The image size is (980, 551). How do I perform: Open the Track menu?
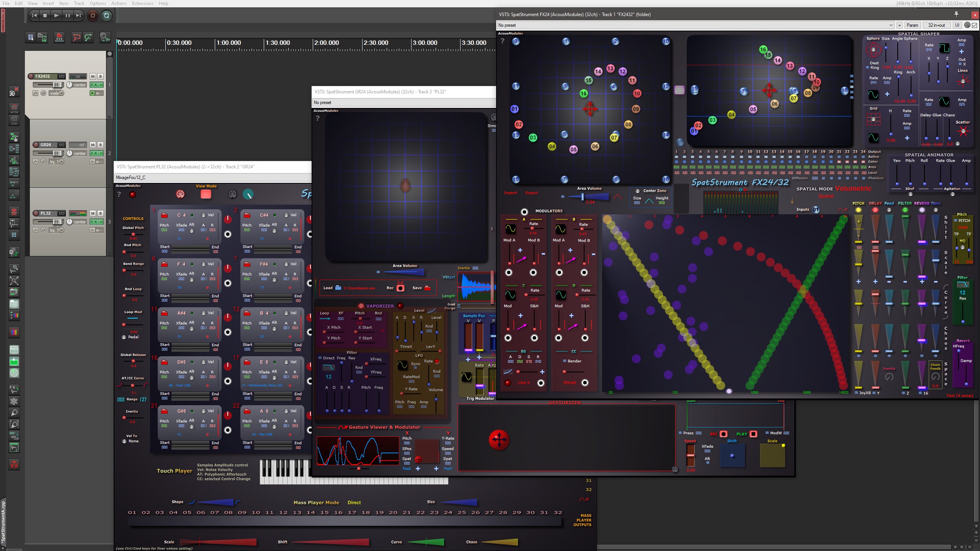click(x=79, y=3)
